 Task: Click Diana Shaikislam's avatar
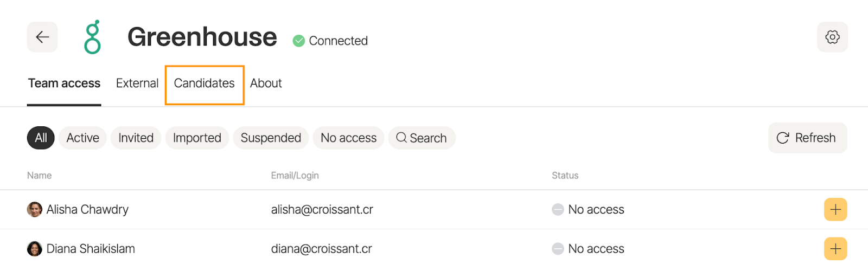click(x=35, y=249)
